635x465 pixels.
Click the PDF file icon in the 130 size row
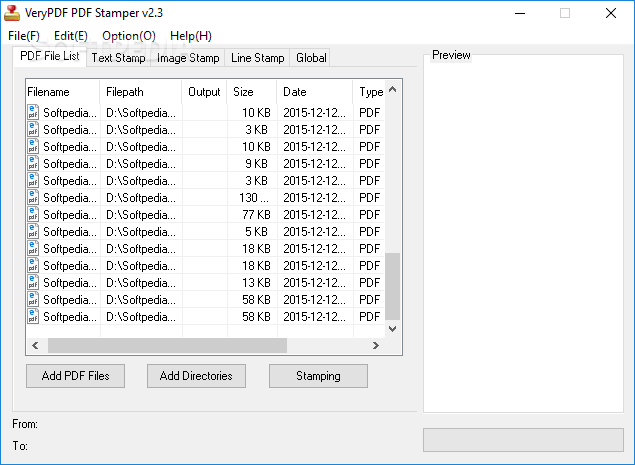[33, 197]
